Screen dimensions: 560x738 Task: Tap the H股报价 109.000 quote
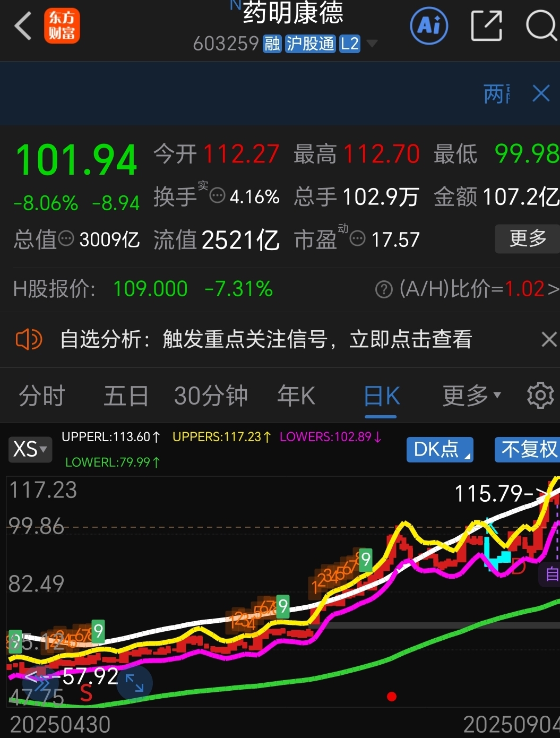(x=151, y=289)
